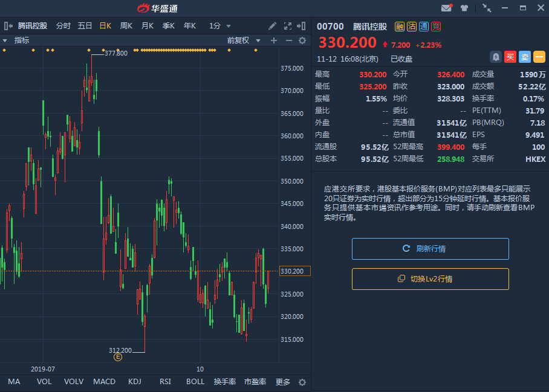Image resolution: width=549 pixels, height=392 pixels.
Task: Select the 月K monthly candlestick tab
Action: 148,26
